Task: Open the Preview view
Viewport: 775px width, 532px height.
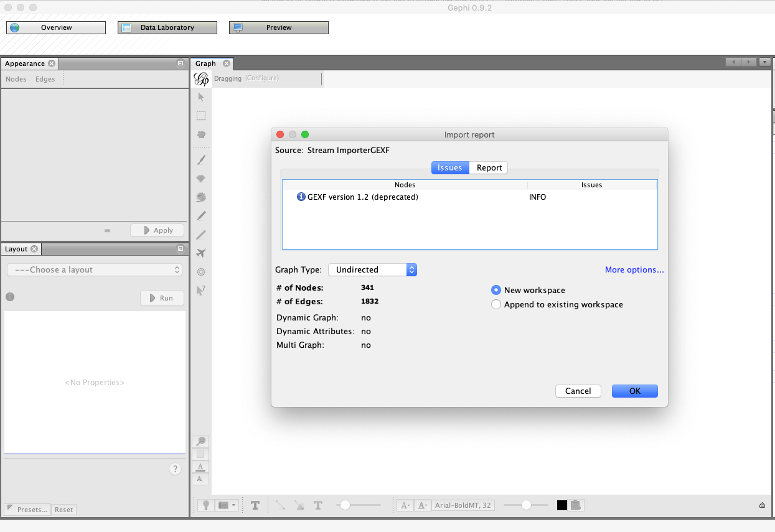Action: pos(279,27)
